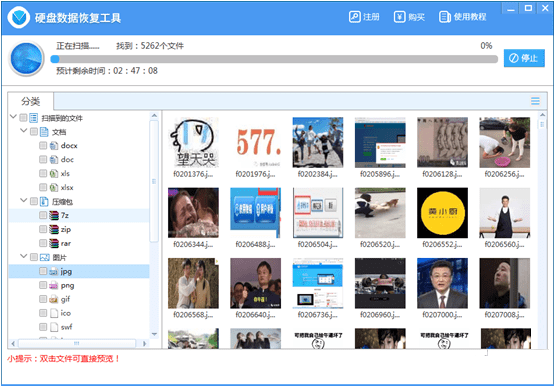Click tree scrollbar up arrow
Screen dimensions: 556x386
tap(154, 115)
